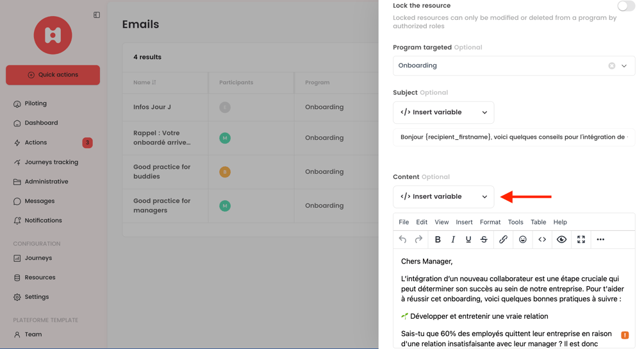Collapse the sidebar with the panel icon
This screenshot has width=644, height=349.
[97, 15]
